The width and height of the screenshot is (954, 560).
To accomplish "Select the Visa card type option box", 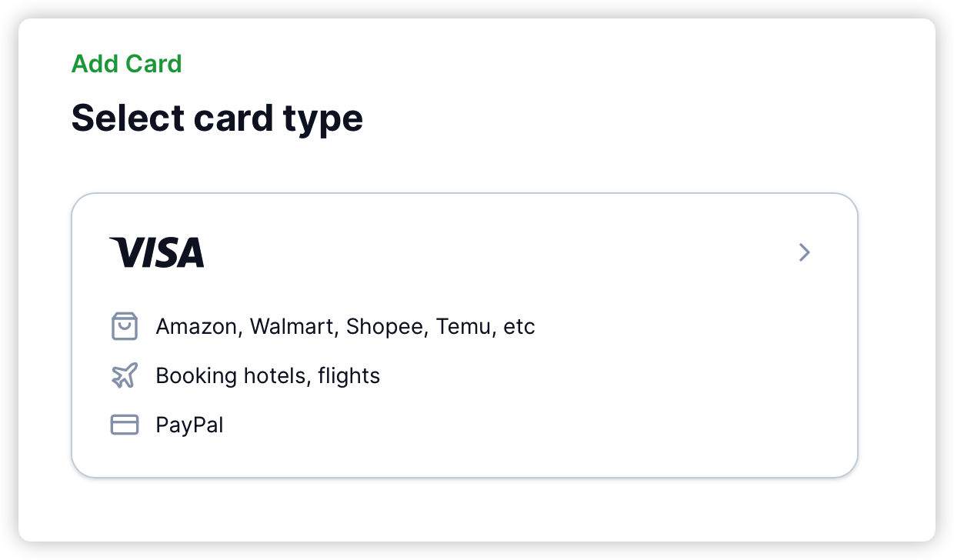I will coord(465,335).
